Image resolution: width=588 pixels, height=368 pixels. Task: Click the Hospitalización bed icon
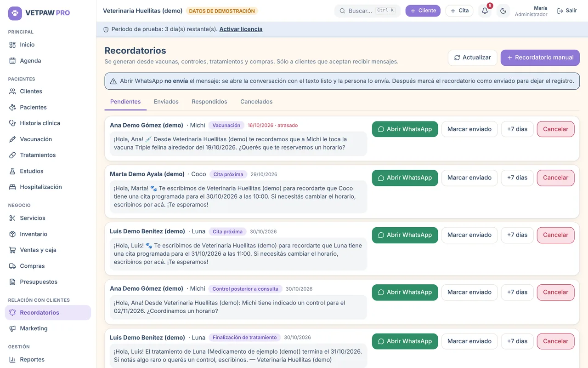(12, 187)
